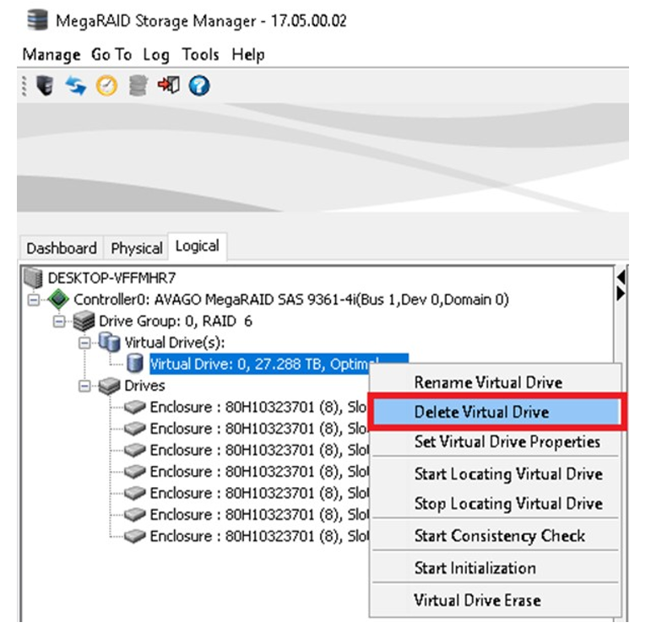Click the orange clock toolbar icon

[x=106, y=86]
